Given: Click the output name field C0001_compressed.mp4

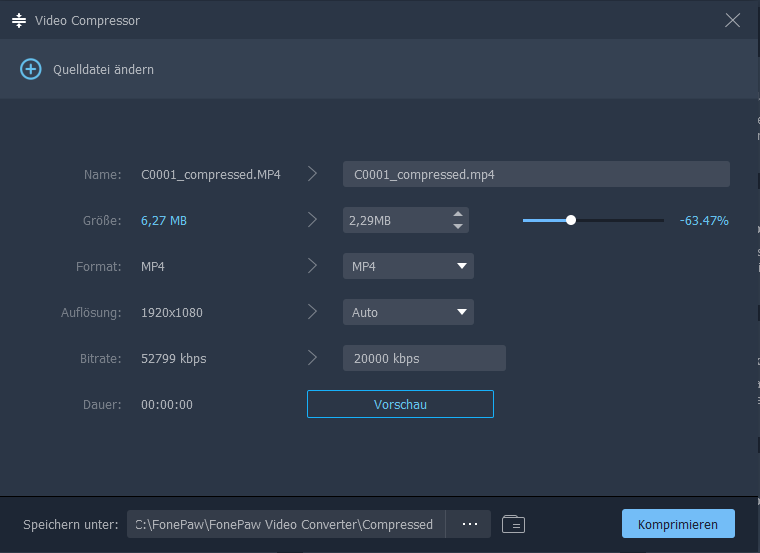Looking at the screenshot, I should [536, 174].
